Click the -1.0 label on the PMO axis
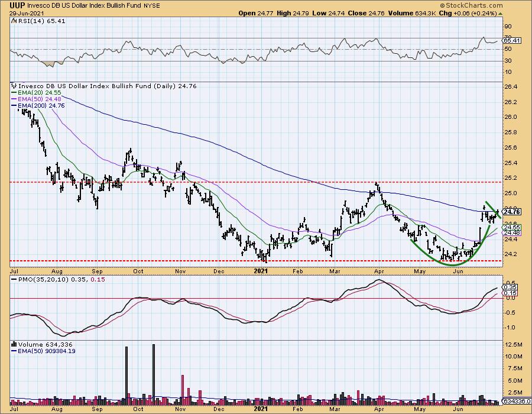Viewport: 532px width, 414px height. (x=510, y=328)
